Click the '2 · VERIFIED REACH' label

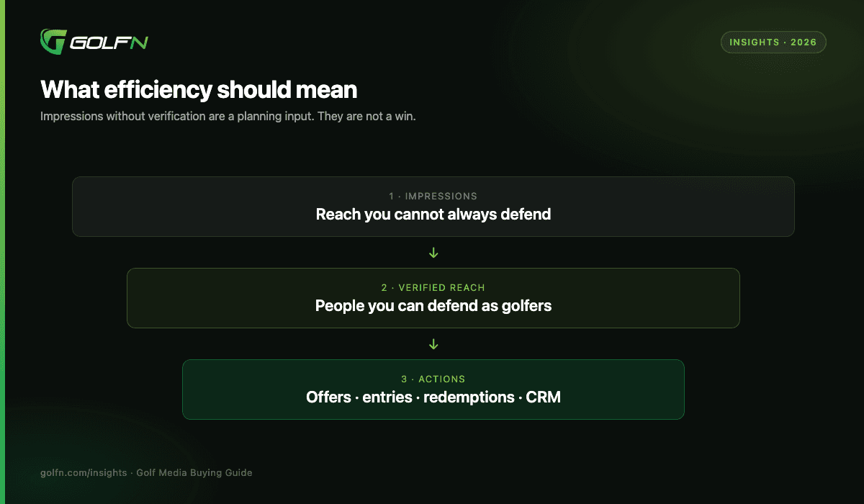click(x=433, y=287)
